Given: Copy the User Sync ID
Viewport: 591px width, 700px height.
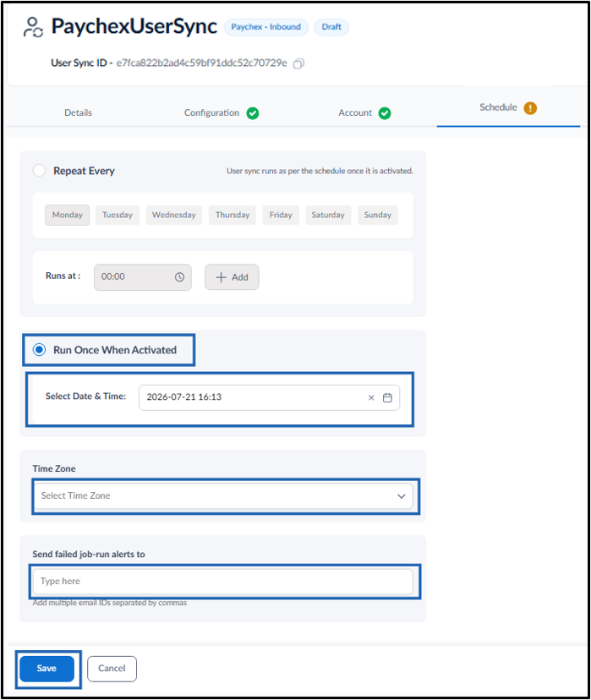Looking at the screenshot, I should pos(298,64).
